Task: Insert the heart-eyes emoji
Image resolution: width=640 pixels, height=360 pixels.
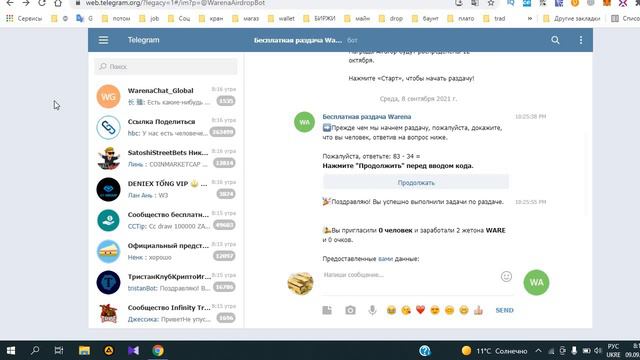Action: 435,310
